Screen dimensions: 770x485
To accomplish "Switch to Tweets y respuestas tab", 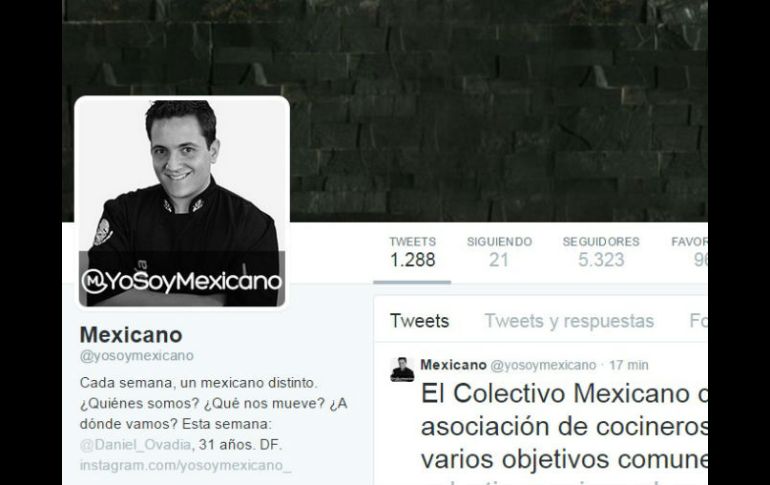I will 569,321.
